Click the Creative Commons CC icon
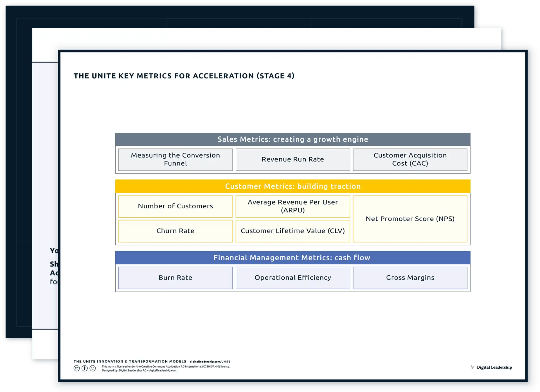This screenshot has height=392, width=540. click(76, 368)
